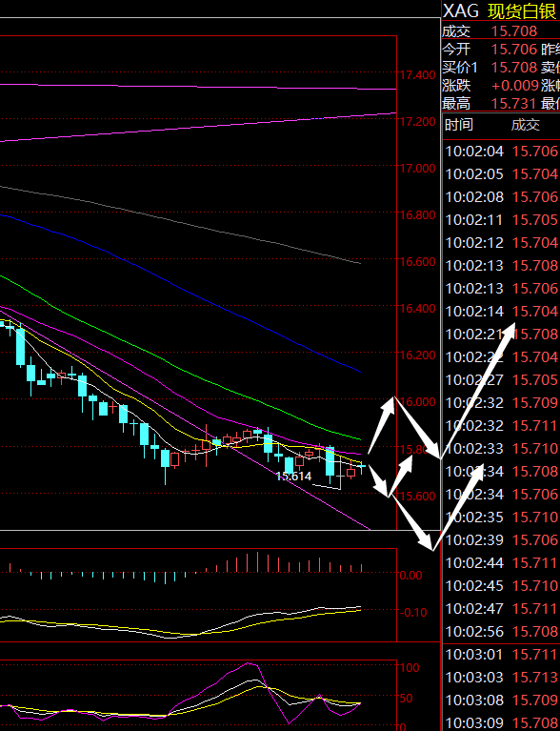This screenshot has width=560, height=731.
Task: Click price 15.708 in the first 10:02:13 row
Action: tap(535, 265)
